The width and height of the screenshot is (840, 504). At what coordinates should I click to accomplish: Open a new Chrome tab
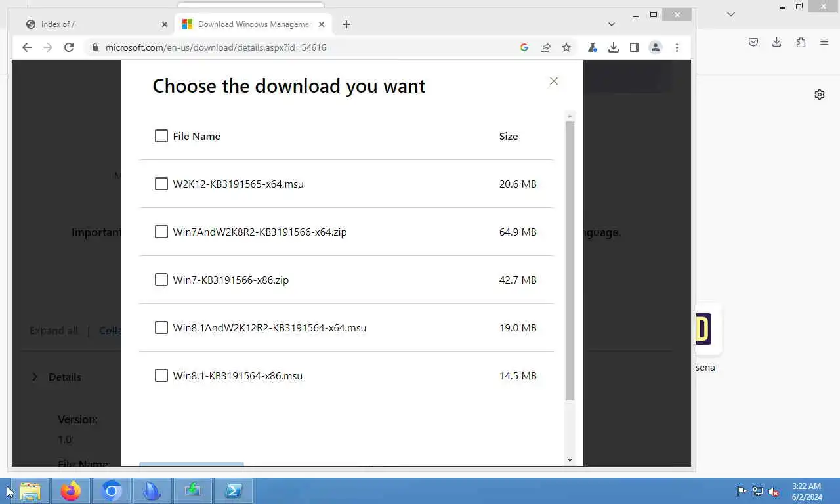coord(346,24)
